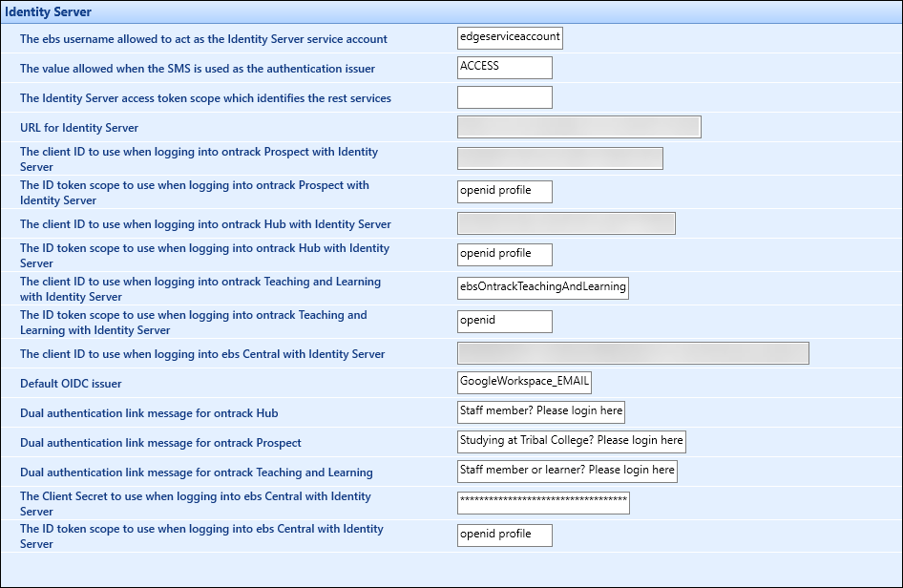
Task: Focus the URL for Identity Server input
Action: 578,127
